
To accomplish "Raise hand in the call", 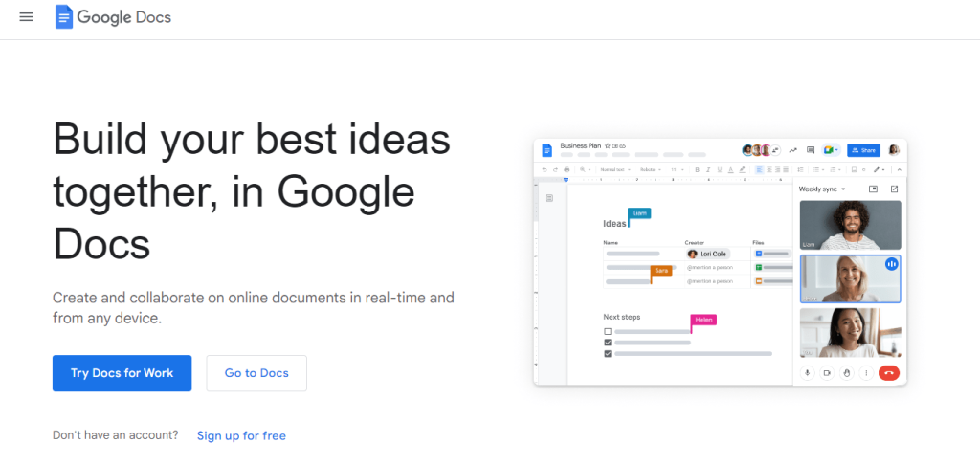I will [846, 373].
